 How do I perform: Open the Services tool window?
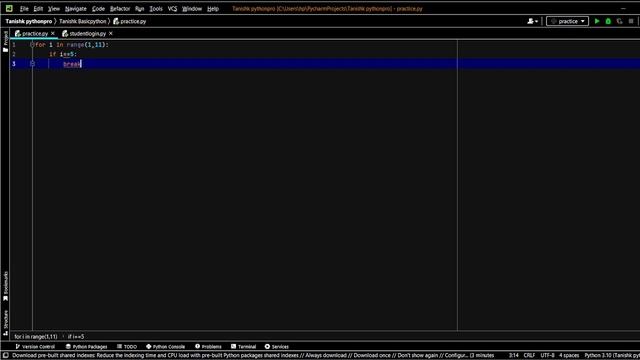(276, 347)
